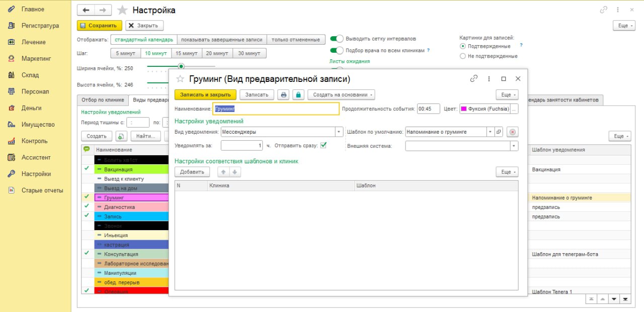This screenshot has height=312, width=644.
Task: Copy link icon in Настройка window header
Action: coord(604,10)
